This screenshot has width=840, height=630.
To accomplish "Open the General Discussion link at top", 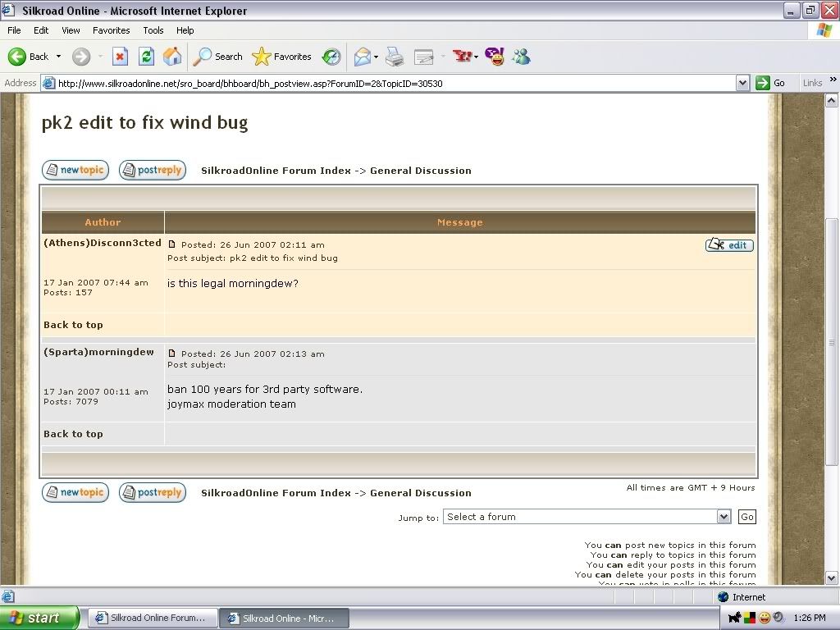I will (x=420, y=171).
